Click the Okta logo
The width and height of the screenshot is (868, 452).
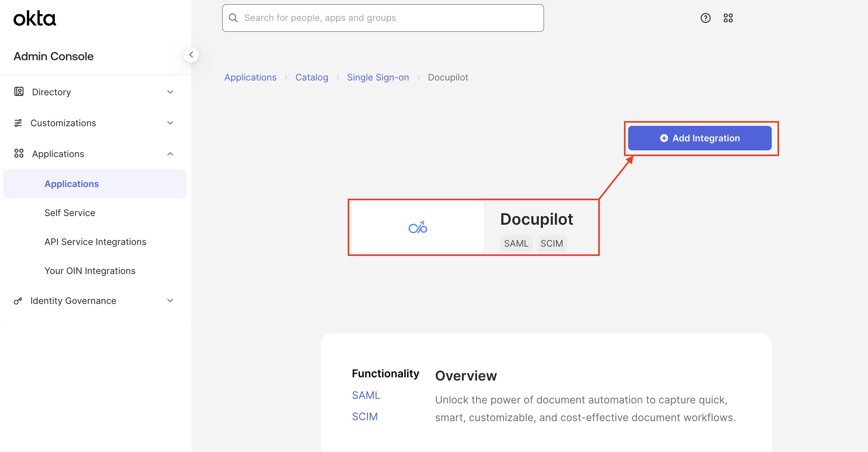34,18
